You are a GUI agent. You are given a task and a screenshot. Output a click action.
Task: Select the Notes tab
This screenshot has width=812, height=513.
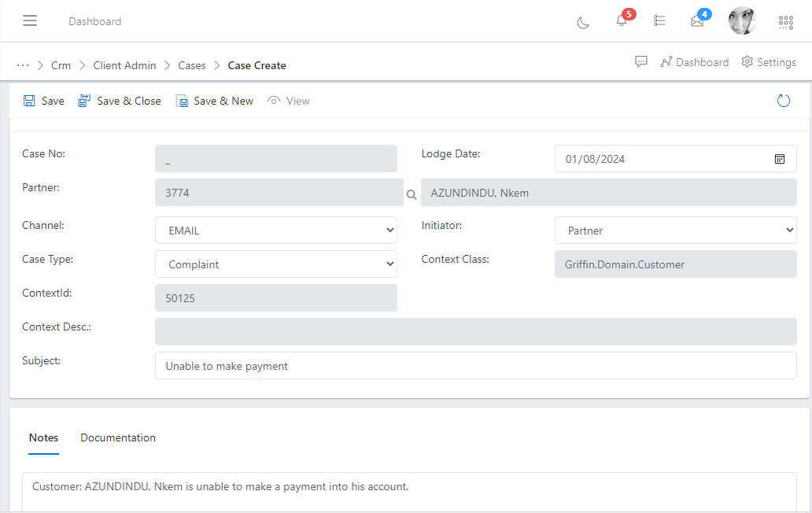(43, 437)
